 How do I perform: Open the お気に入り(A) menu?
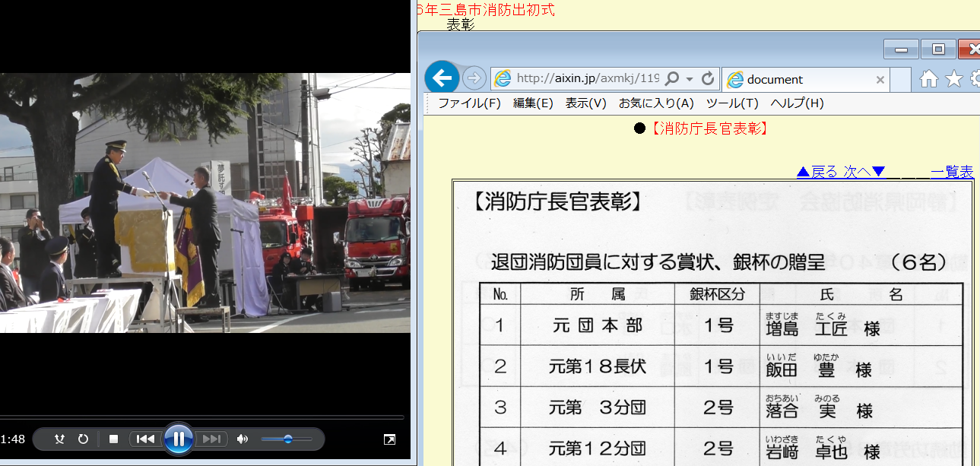656,103
